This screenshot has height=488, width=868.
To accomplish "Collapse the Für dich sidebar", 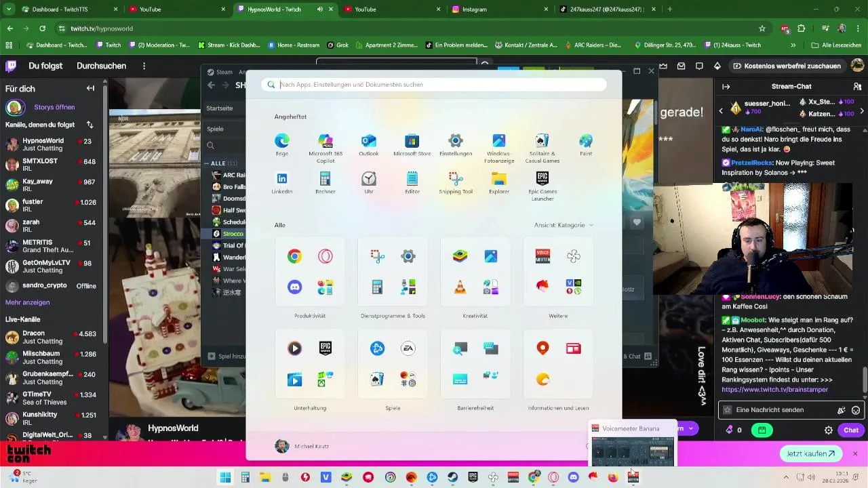I will [90, 88].
